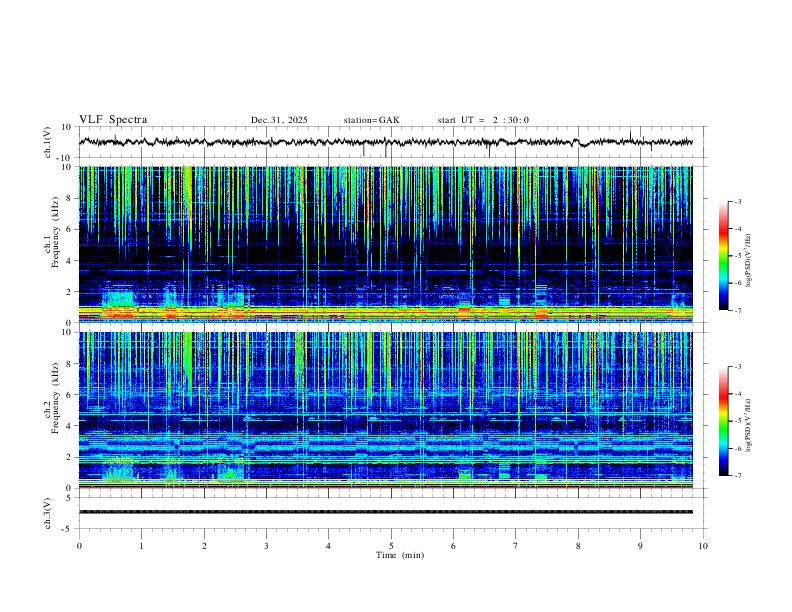The height and width of the screenshot is (612, 792).
Task: Click time axis tick label "0"
Action: pyautogui.click(x=79, y=546)
